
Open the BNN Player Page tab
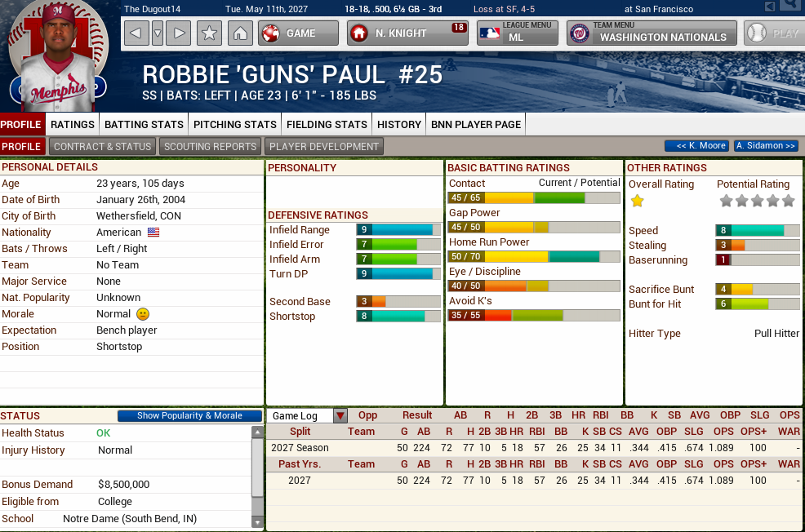pyautogui.click(x=475, y=124)
